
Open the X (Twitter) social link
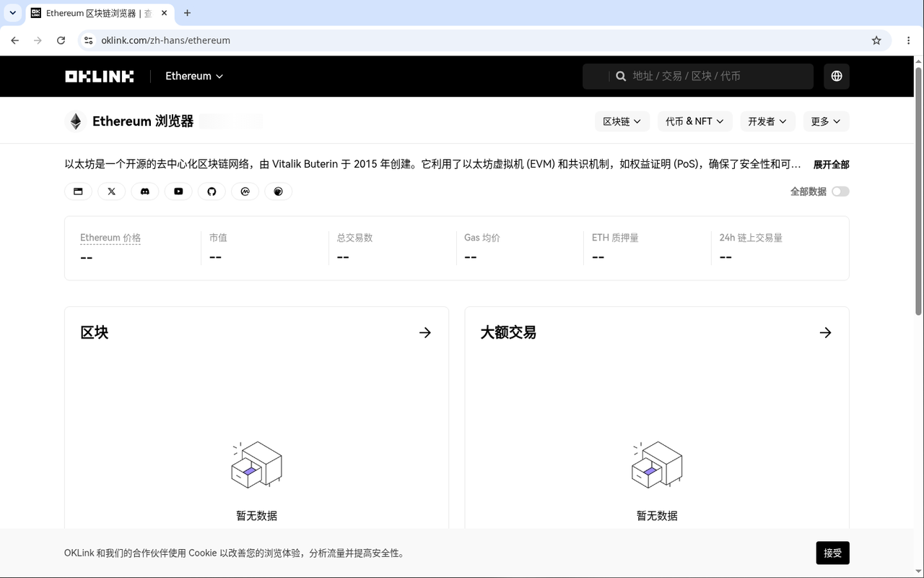click(111, 191)
